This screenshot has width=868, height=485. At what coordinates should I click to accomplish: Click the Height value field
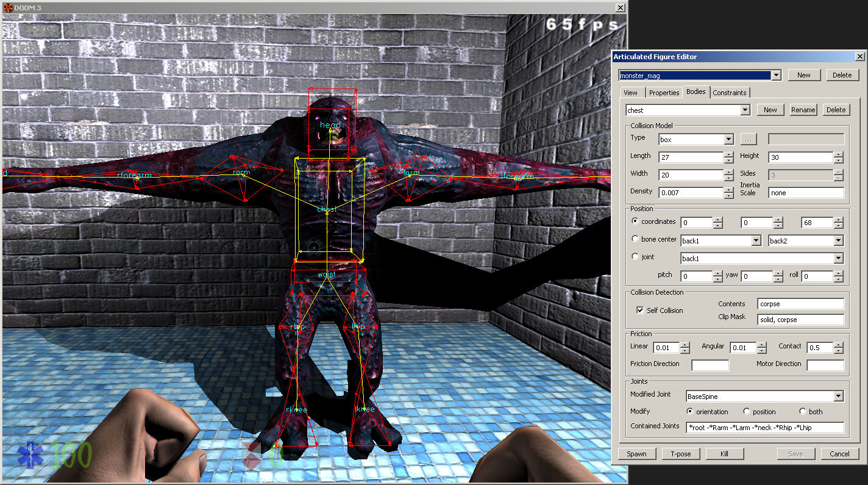pos(800,157)
